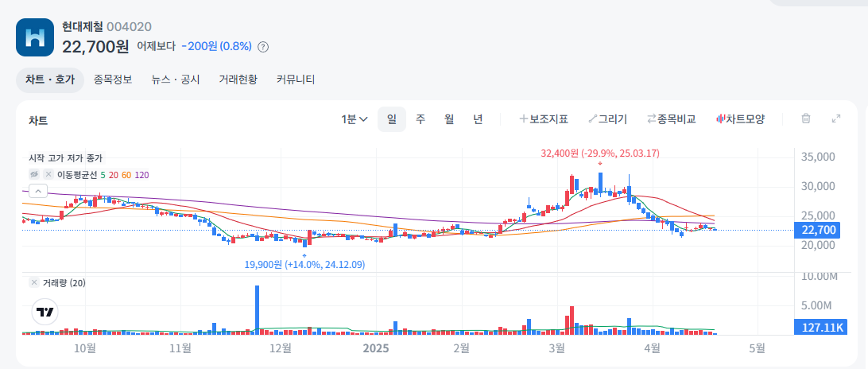Image resolution: width=868 pixels, height=369 pixels.
Task: Click the 19,900원 low price marker label
Action: tap(304, 265)
